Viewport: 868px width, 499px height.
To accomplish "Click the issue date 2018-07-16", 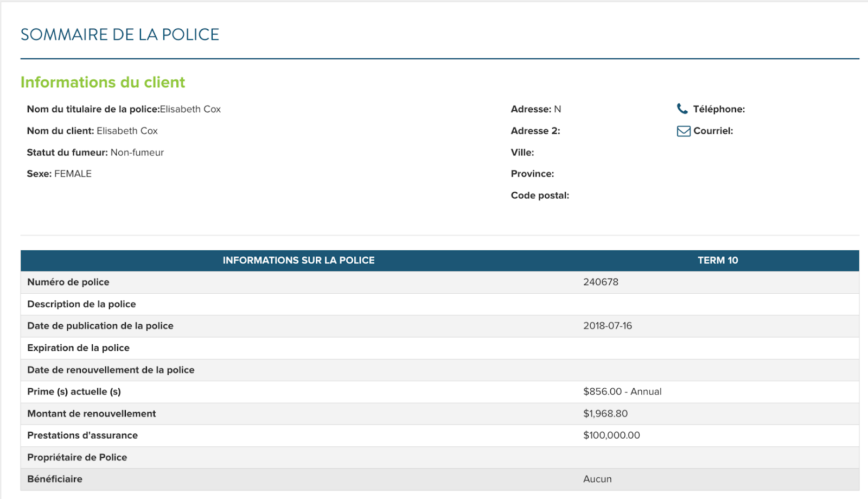I will click(608, 326).
